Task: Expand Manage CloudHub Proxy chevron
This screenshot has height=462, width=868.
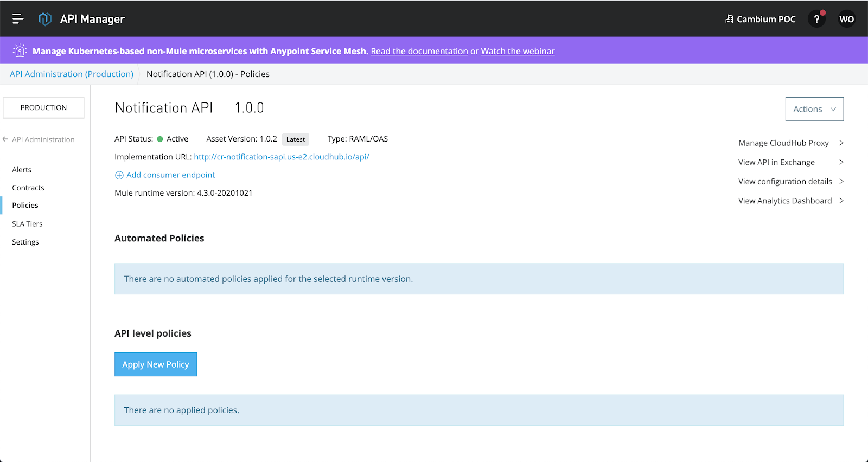Action: 841,143
